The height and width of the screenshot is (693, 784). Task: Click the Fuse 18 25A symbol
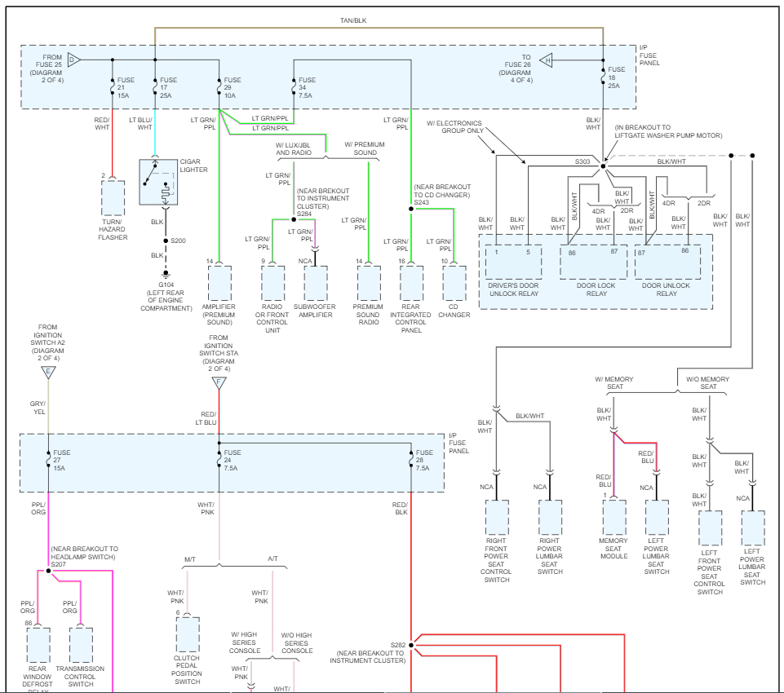click(604, 77)
